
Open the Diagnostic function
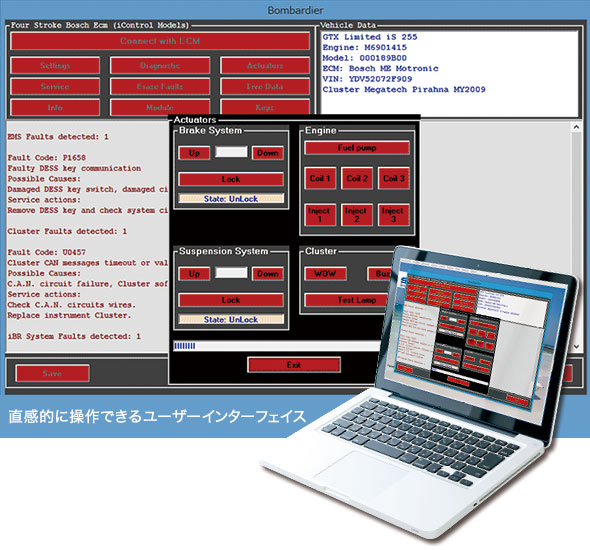click(160, 65)
